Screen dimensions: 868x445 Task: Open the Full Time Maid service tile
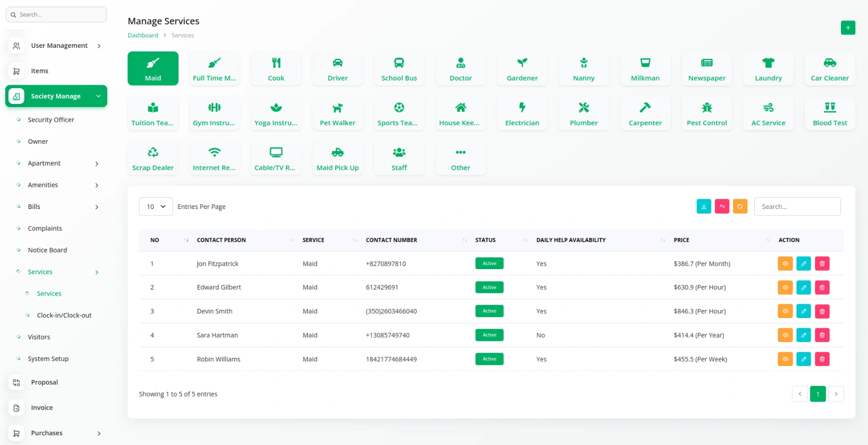pyautogui.click(x=214, y=68)
